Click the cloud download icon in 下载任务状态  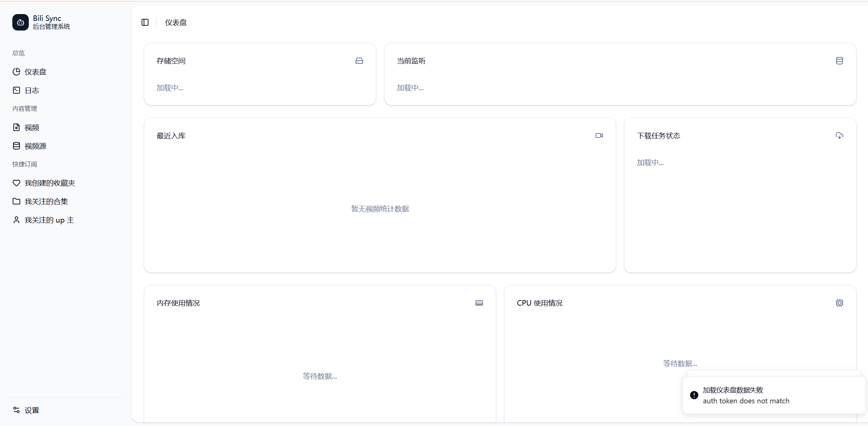coord(839,135)
